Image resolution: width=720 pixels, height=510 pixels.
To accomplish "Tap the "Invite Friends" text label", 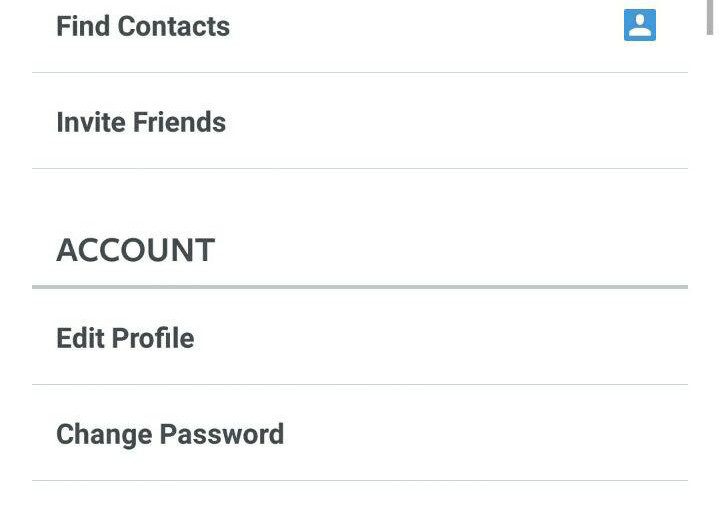I will click(141, 122).
